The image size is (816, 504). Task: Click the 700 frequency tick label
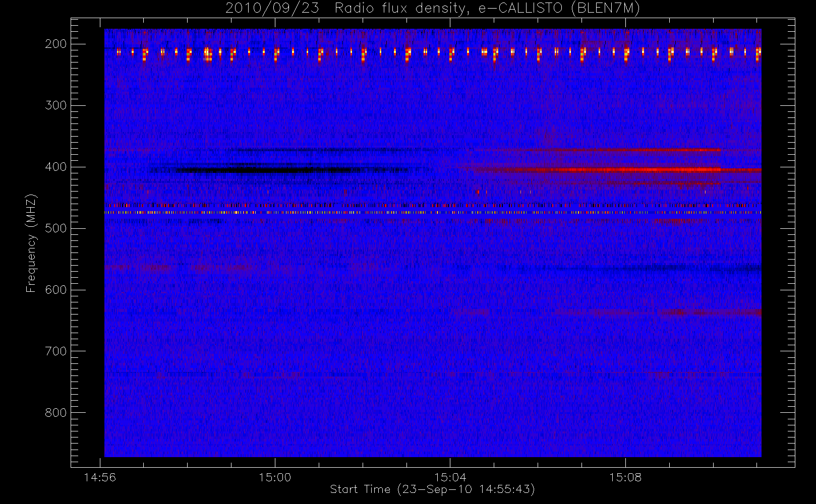pyautogui.click(x=56, y=351)
